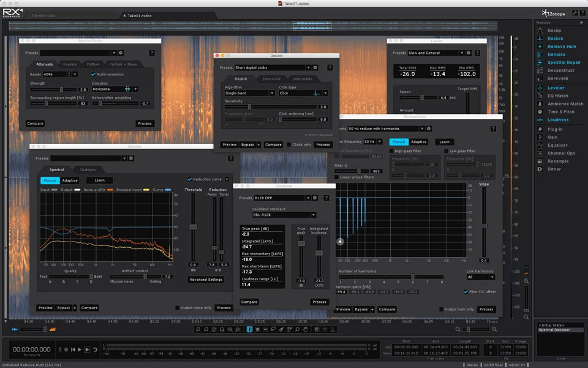Select the time selection tool in toolbar
The height and width of the screenshot is (368, 588).
point(249,329)
